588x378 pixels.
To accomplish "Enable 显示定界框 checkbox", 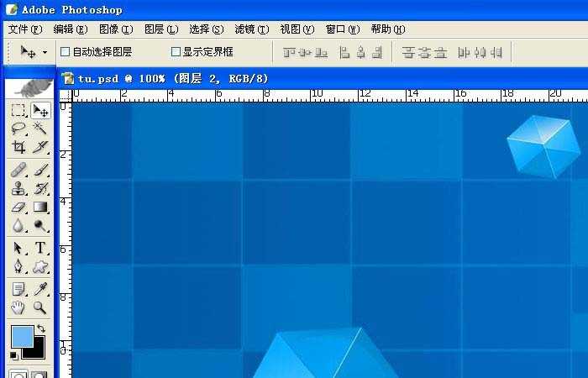I will tap(176, 52).
